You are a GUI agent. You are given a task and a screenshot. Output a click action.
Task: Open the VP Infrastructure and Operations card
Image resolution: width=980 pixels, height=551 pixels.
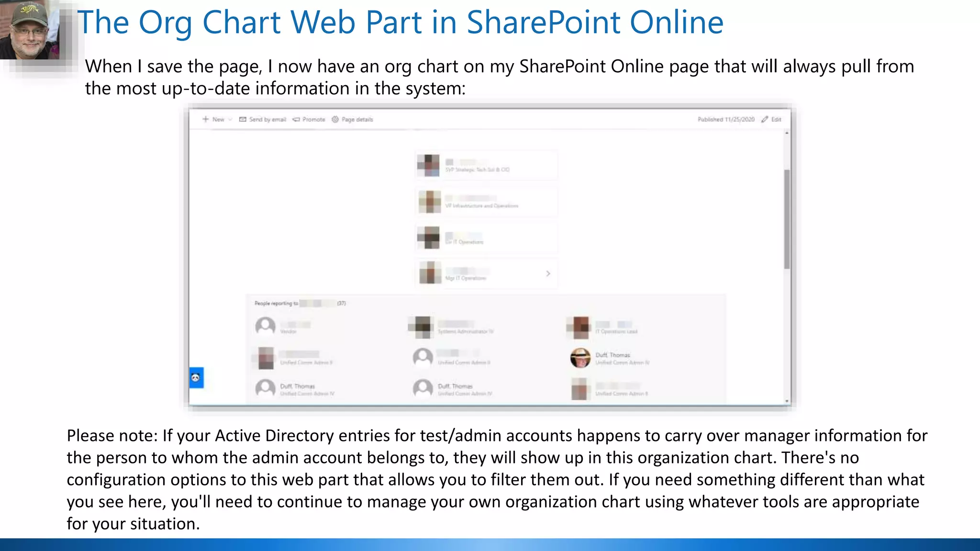[x=486, y=201]
